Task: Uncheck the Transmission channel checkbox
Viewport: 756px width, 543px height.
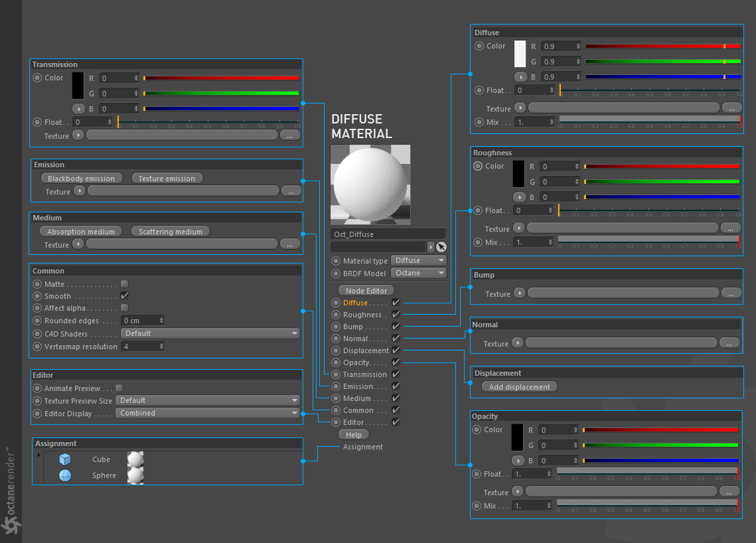Action: pyautogui.click(x=396, y=374)
